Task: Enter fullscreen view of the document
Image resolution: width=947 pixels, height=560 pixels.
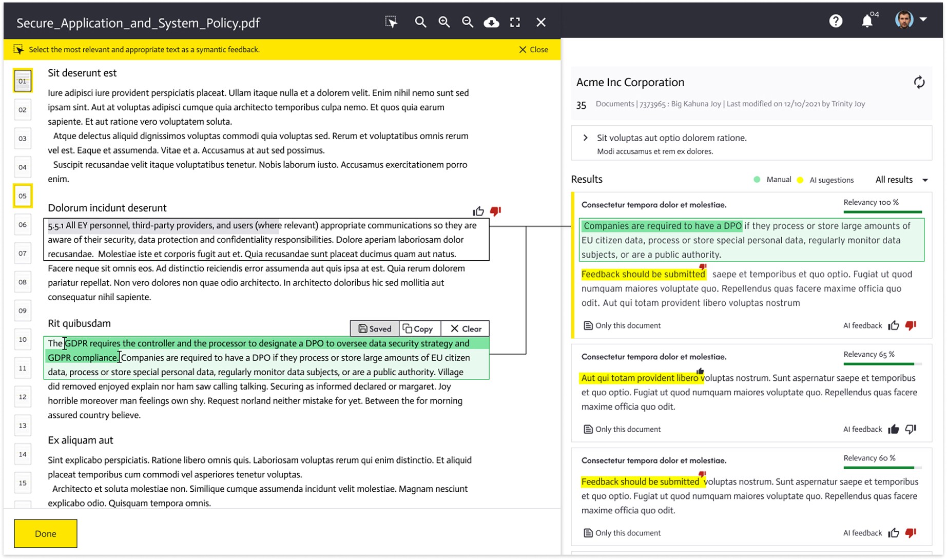Action: click(515, 22)
